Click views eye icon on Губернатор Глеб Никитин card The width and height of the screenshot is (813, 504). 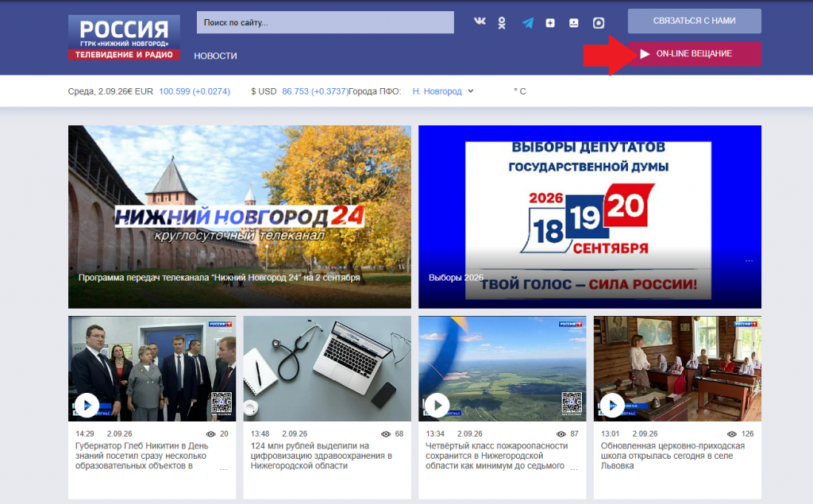point(210,434)
